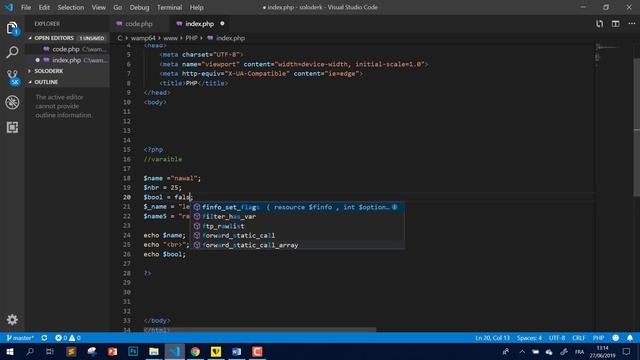Show hidden system tray icons
The image size is (640, 360).
click(x=522, y=351)
